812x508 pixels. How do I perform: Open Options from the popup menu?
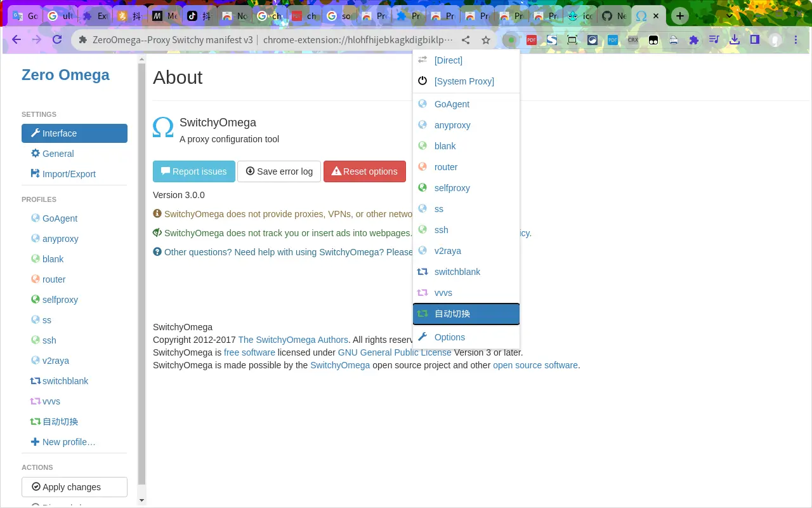click(450, 337)
